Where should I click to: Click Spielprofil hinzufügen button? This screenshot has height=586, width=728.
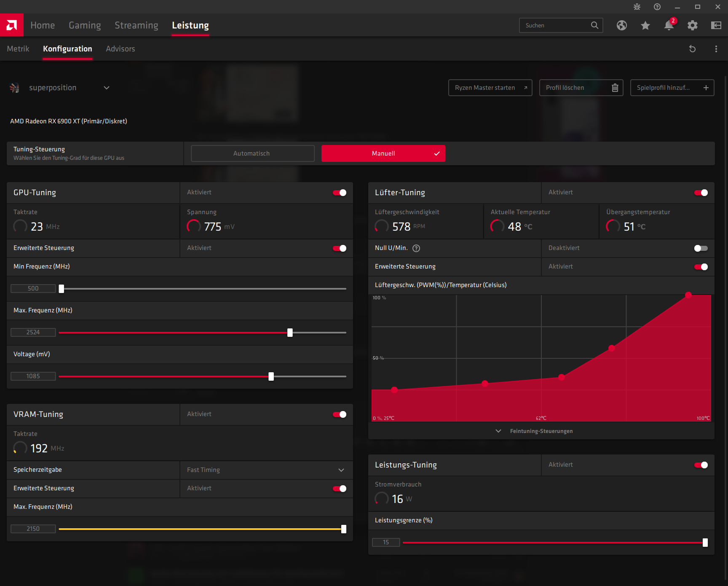coord(672,88)
